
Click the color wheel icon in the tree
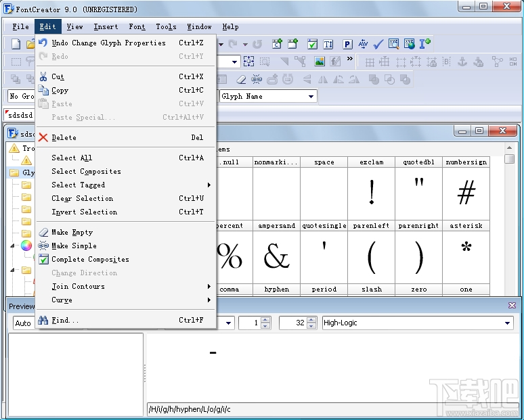click(26, 246)
